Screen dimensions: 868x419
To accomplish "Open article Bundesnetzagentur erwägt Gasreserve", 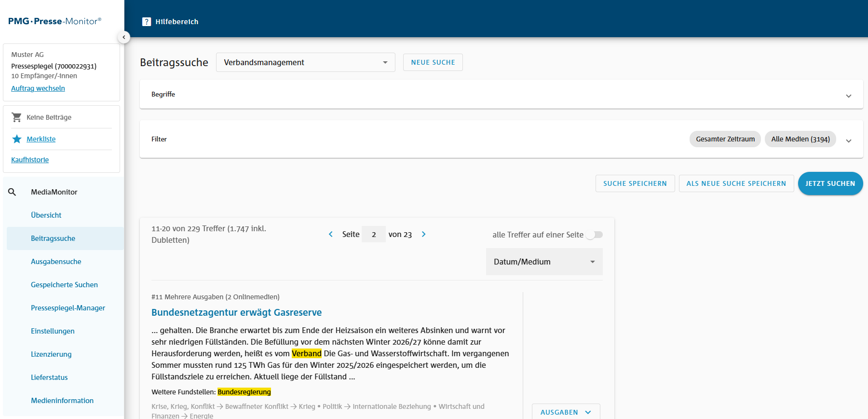I will click(236, 312).
